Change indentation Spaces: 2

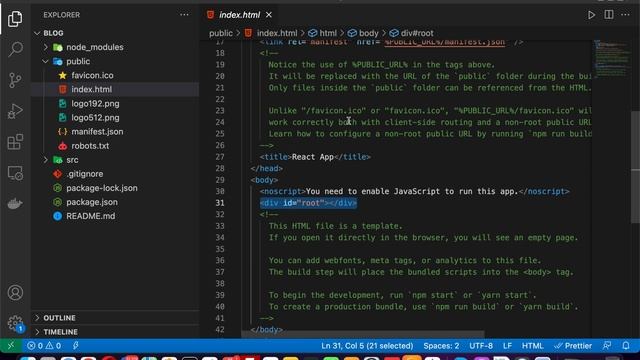(441, 346)
